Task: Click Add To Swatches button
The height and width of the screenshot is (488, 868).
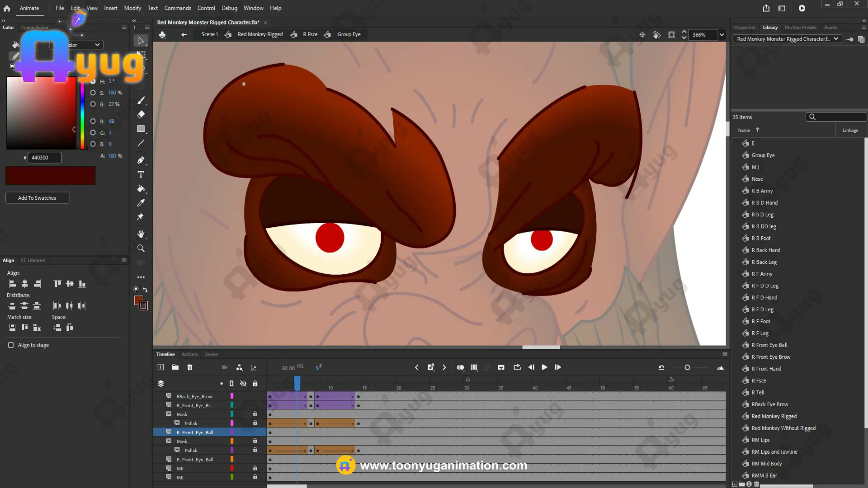Action: [37, 198]
